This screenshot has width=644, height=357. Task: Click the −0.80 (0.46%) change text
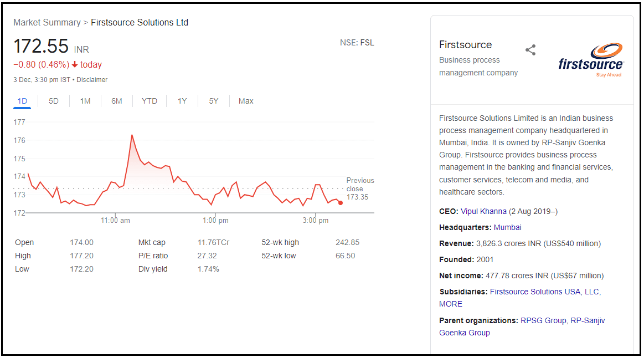[x=42, y=64]
